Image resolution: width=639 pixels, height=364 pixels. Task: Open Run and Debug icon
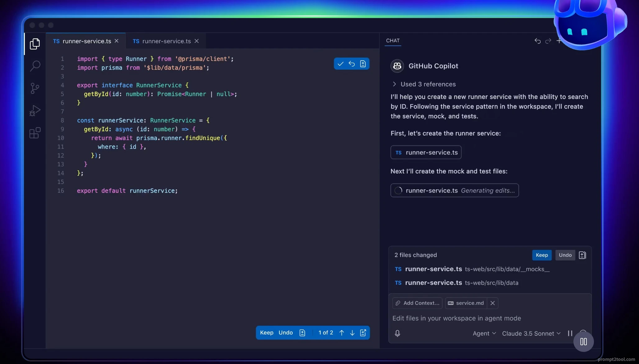[x=35, y=110]
